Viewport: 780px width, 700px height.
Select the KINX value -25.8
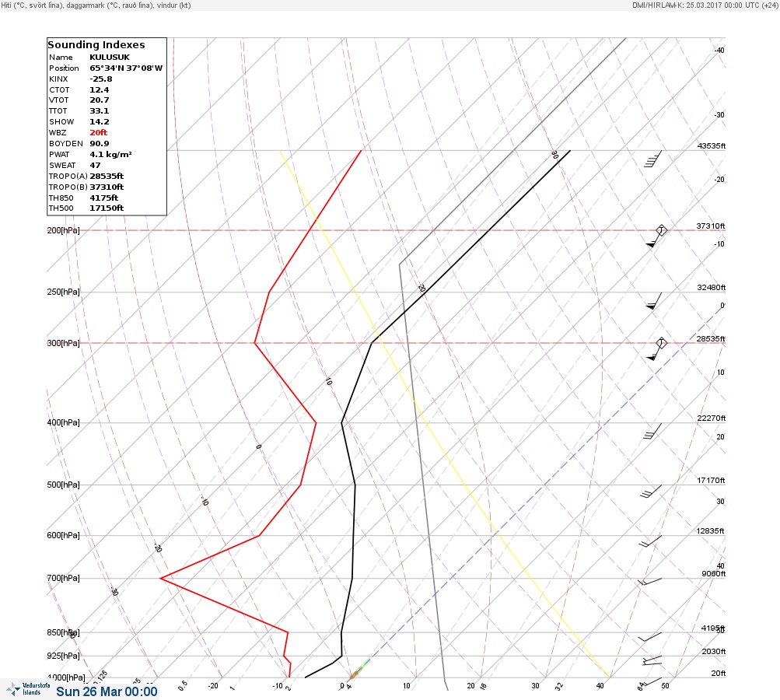pos(101,79)
